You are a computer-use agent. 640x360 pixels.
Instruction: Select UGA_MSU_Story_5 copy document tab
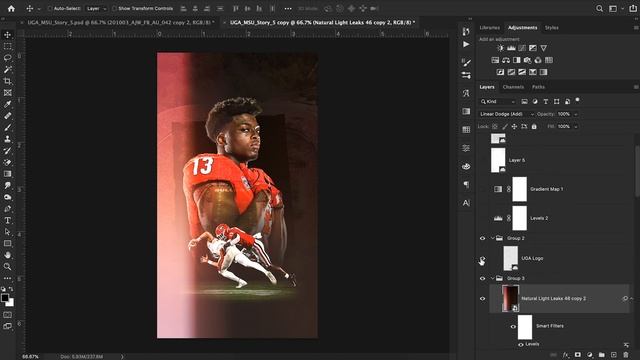pos(322,22)
